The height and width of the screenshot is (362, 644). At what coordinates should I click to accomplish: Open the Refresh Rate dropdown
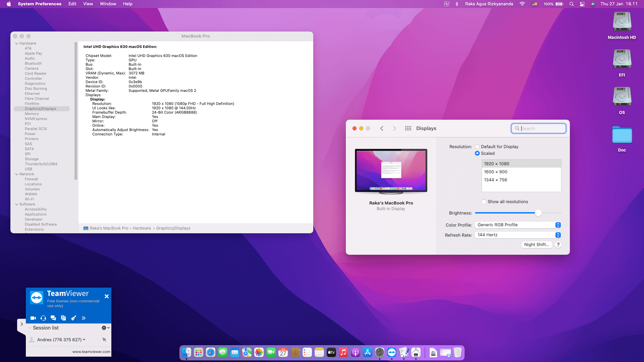[518, 235]
